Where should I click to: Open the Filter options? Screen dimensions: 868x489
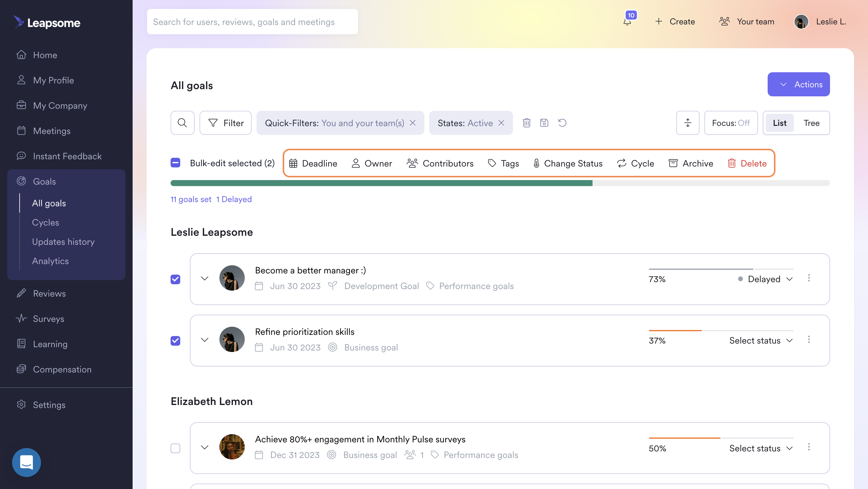point(225,123)
